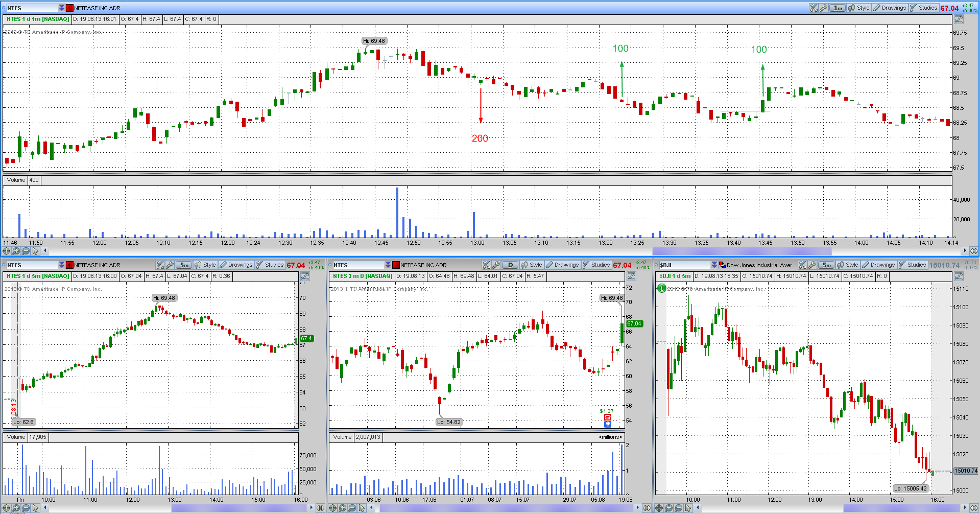This screenshot has width=980, height=514.
Task: Change the 5m timeframe in NTES chart
Action: (x=184, y=265)
